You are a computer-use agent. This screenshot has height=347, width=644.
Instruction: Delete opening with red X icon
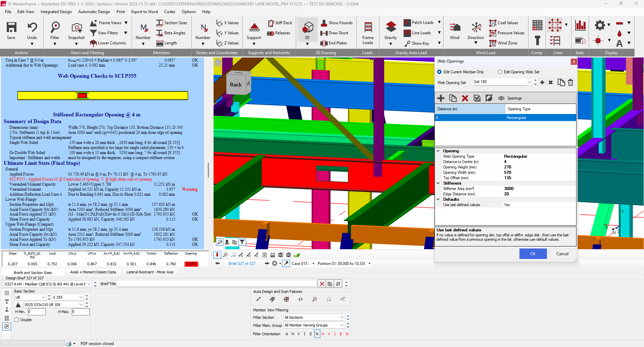point(465,98)
